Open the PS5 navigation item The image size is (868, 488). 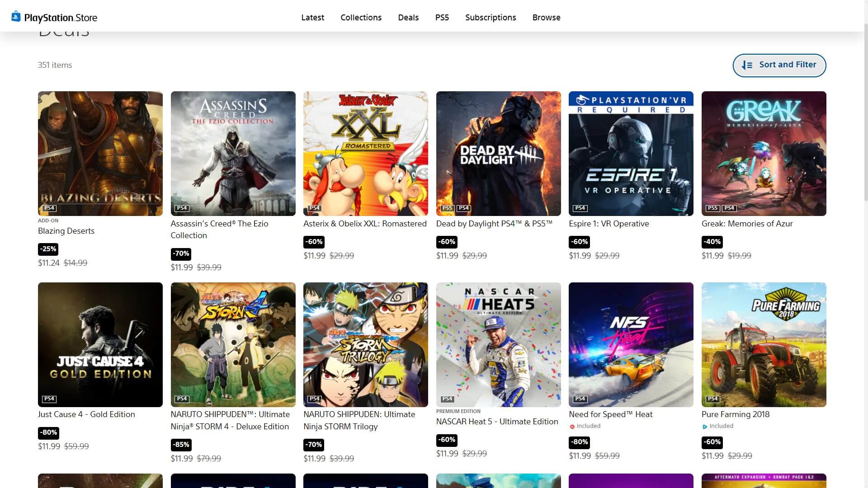click(442, 18)
